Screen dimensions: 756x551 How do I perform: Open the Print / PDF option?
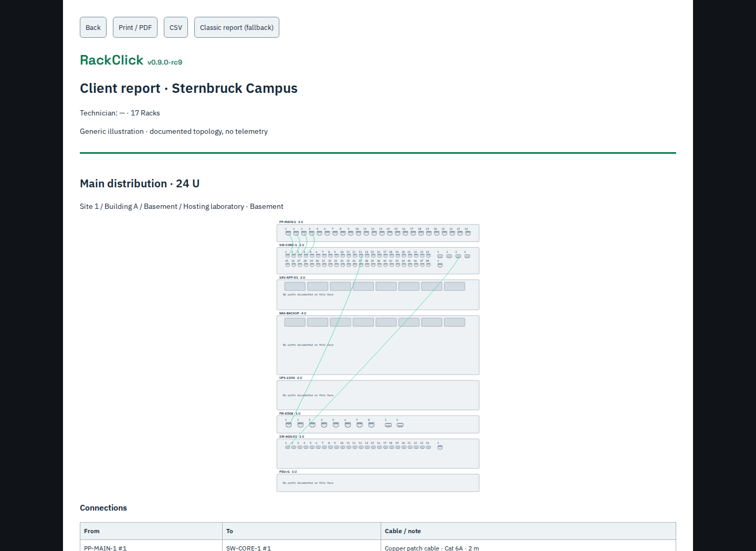135,27
